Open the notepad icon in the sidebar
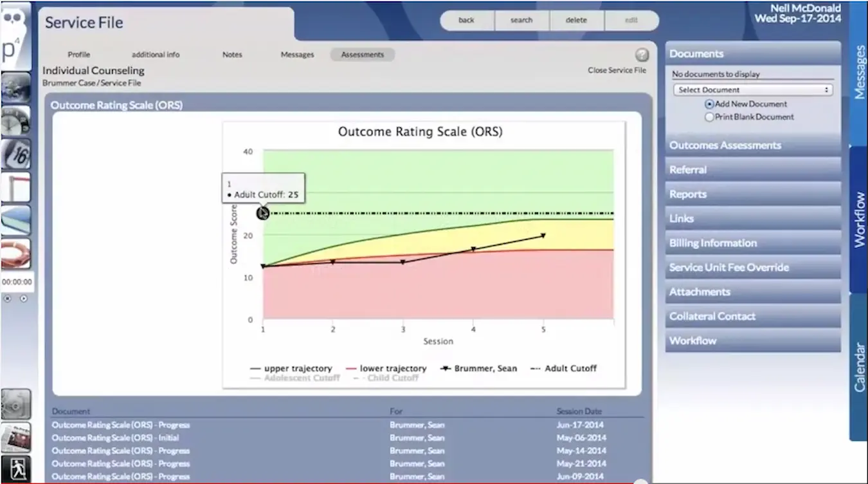Viewport: 868px width, 484px height. tap(16, 186)
